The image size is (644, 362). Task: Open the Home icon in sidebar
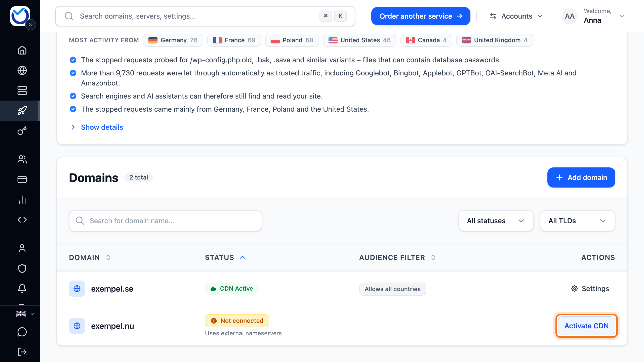click(22, 50)
